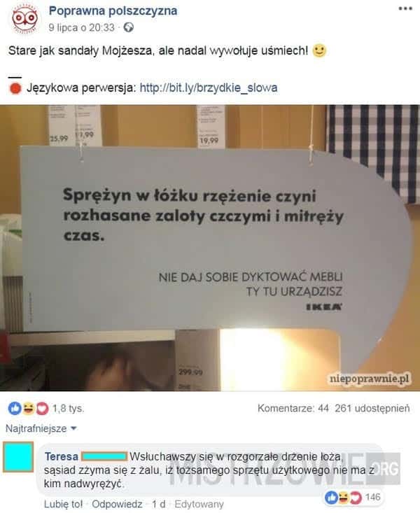Viewport: 420px width, 513px height.
Task: Click the globe public-visibility icon
Action: (x=128, y=27)
